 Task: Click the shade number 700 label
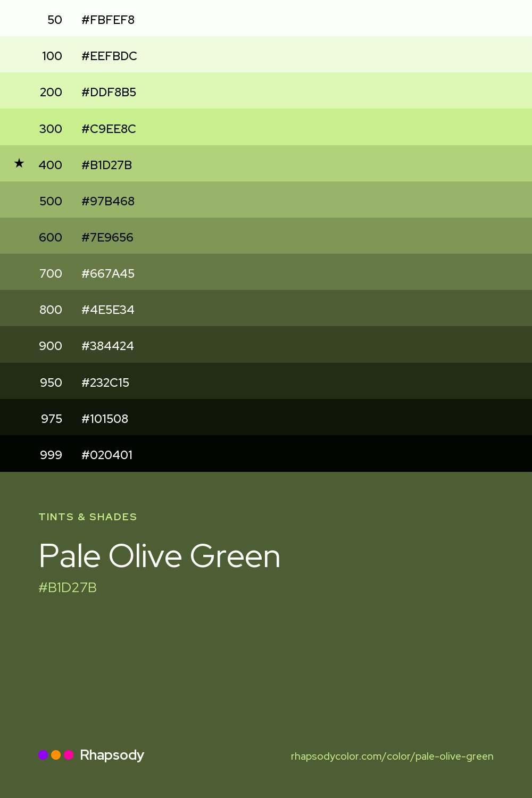click(x=51, y=273)
